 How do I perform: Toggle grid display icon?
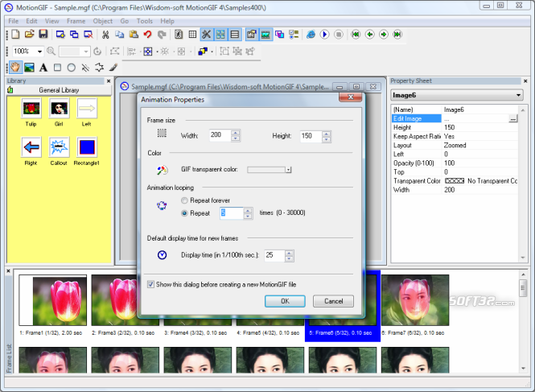192,35
